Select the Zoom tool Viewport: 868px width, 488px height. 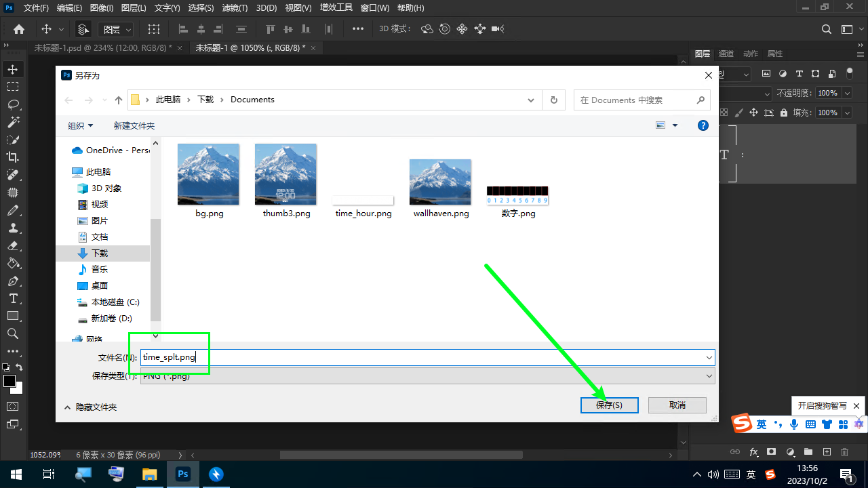[x=13, y=333]
